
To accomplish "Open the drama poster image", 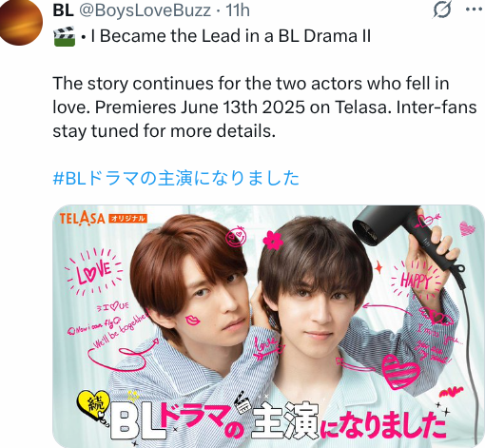I will [268, 326].
